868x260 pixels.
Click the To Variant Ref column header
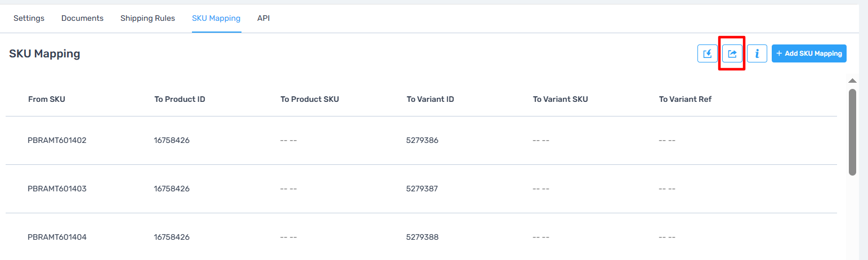pos(685,100)
